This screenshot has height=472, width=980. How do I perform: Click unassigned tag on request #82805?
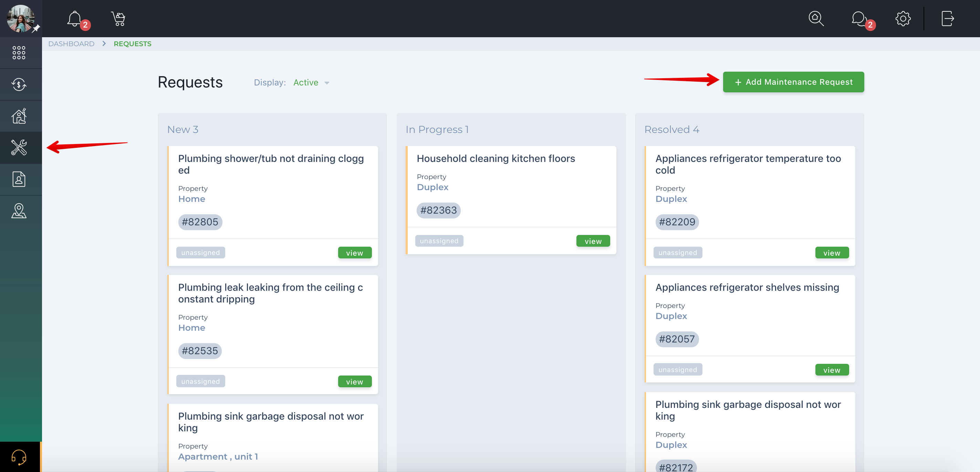[200, 253]
